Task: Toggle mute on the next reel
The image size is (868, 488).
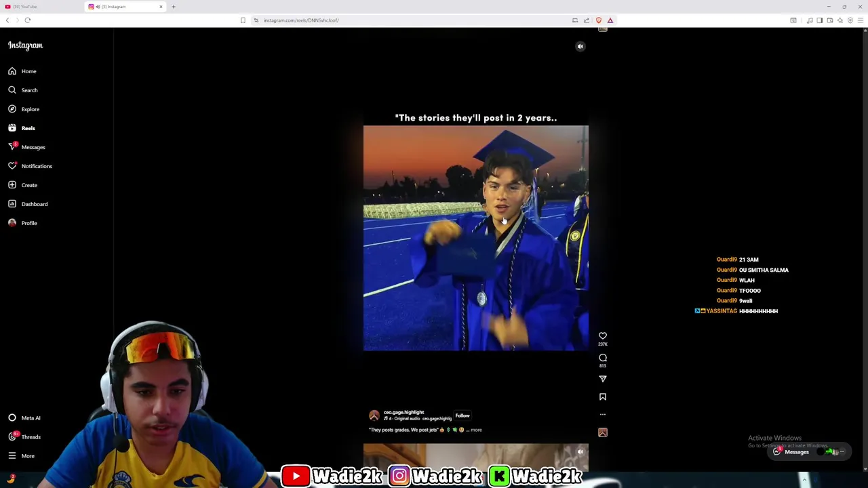Action: [580, 451]
